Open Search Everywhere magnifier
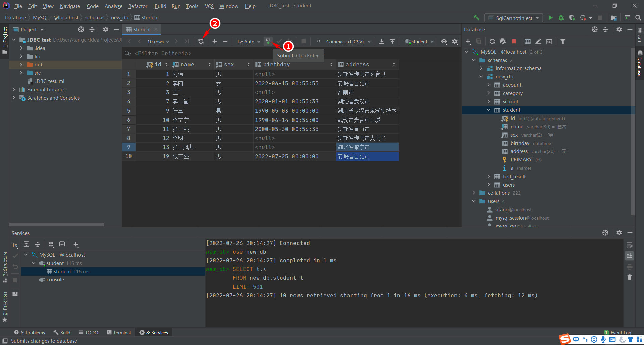 pos(638,18)
